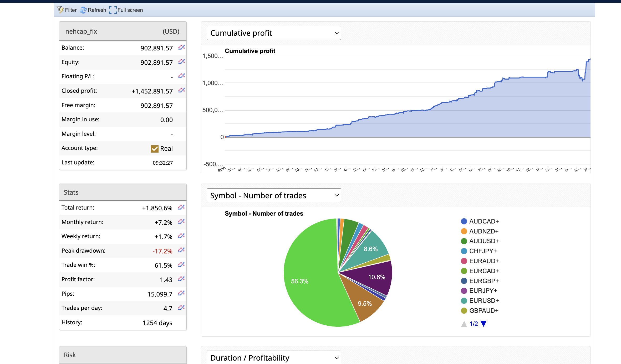Click the Last update time 09:32:27
Image resolution: width=621 pixels, height=364 pixels.
pos(163,163)
